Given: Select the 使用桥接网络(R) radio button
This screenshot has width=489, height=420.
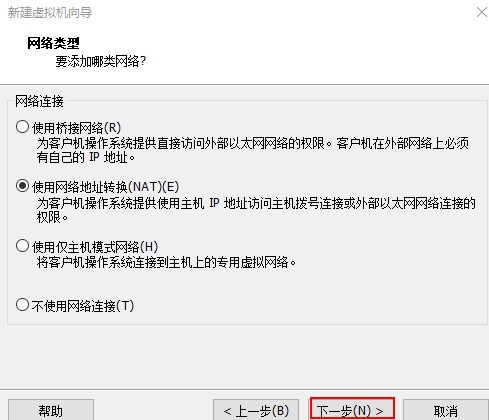Looking at the screenshot, I should 22,127.
